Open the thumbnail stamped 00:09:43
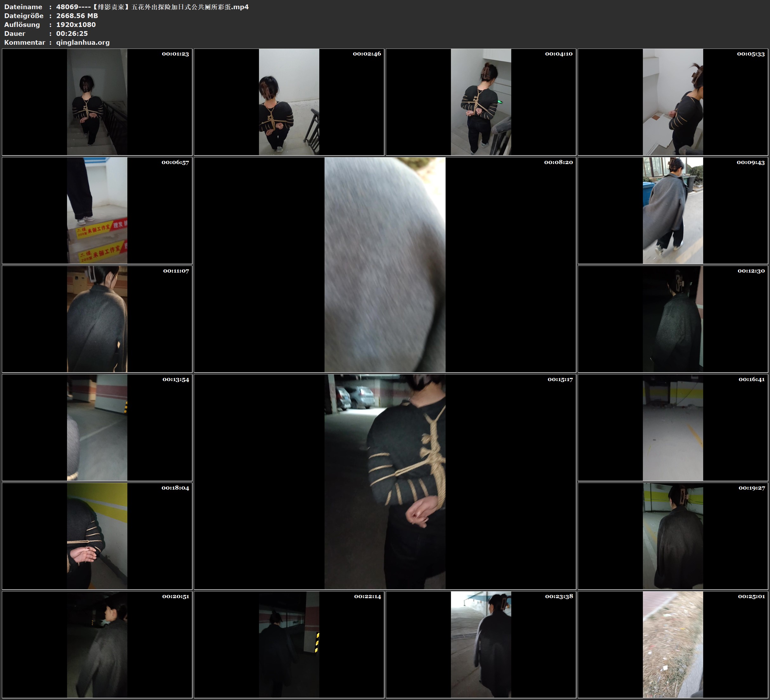This screenshot has height=700, width=770. coord(673,210)
